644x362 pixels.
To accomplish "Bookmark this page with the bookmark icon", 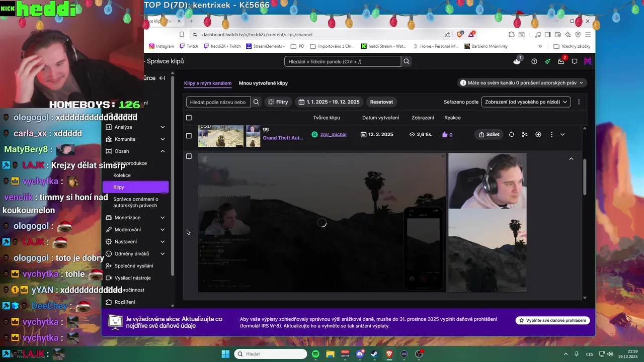I will point(182,35).
